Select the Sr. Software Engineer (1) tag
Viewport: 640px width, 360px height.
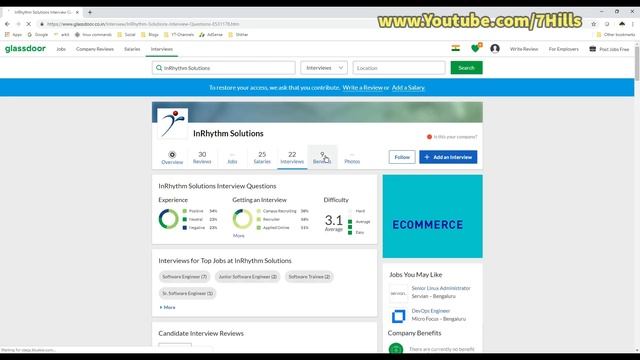click(x=187, y=293)
